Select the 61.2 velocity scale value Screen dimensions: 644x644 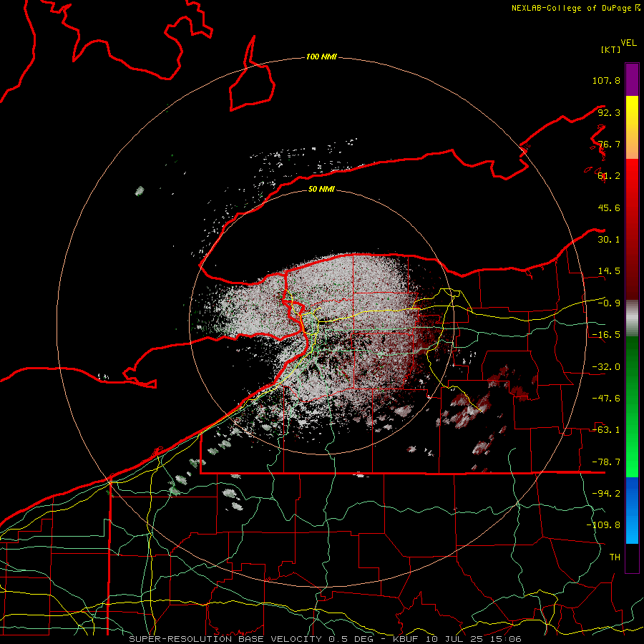[x=609, y=176]
